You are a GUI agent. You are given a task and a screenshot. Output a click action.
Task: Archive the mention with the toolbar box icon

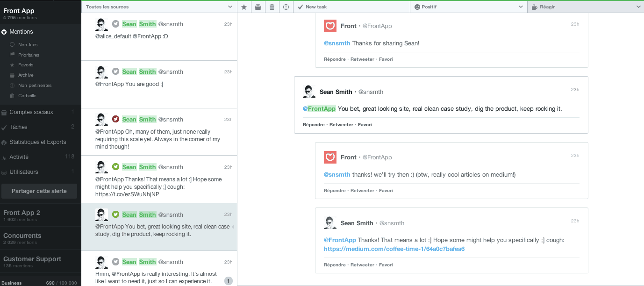coord(258,7)
